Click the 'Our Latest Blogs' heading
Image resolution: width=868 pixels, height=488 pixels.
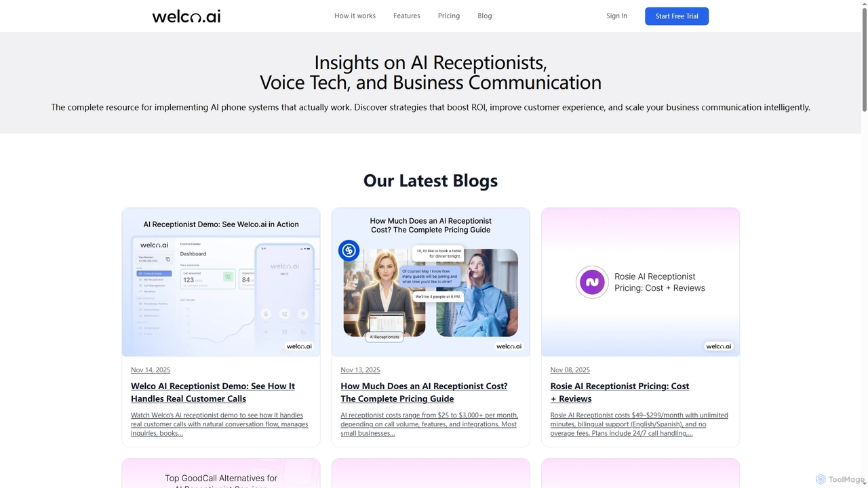pos(431,180)
